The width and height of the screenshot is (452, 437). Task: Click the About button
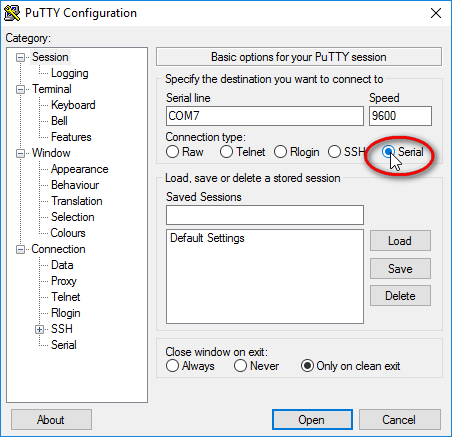pyautogui.click(x=51, y=420)
